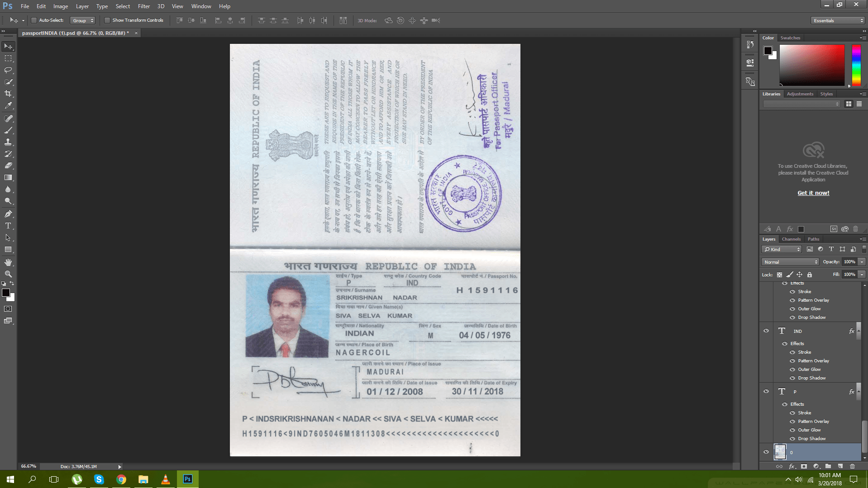Click the Get it now link
The width and height of the screenshot is (868, 488).
tap(813, 193)
